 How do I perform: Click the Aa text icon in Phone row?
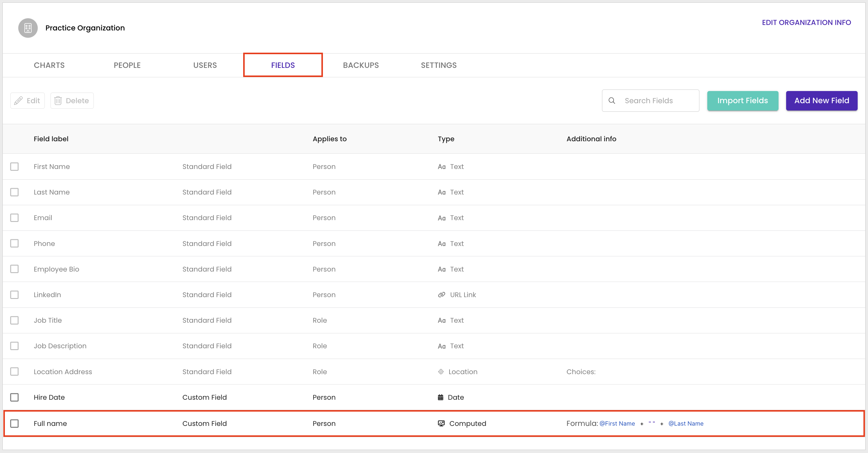[442, 244]
